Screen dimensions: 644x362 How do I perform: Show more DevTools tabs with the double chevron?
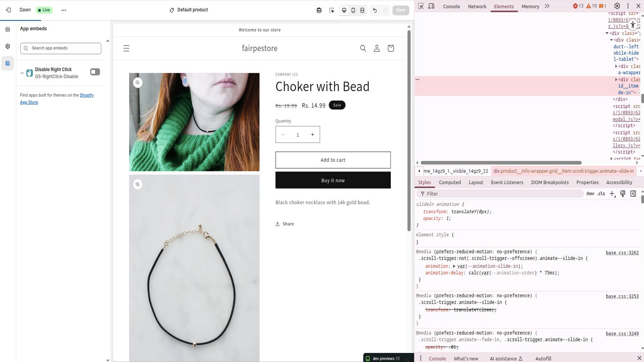(x=547, y=6)
